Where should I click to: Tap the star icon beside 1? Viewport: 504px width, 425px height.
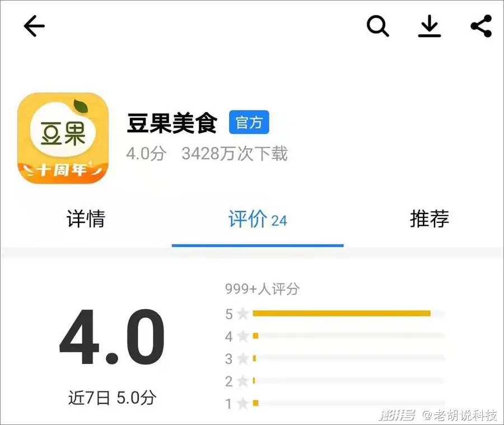pyautogui.click(x=244, y=403)
